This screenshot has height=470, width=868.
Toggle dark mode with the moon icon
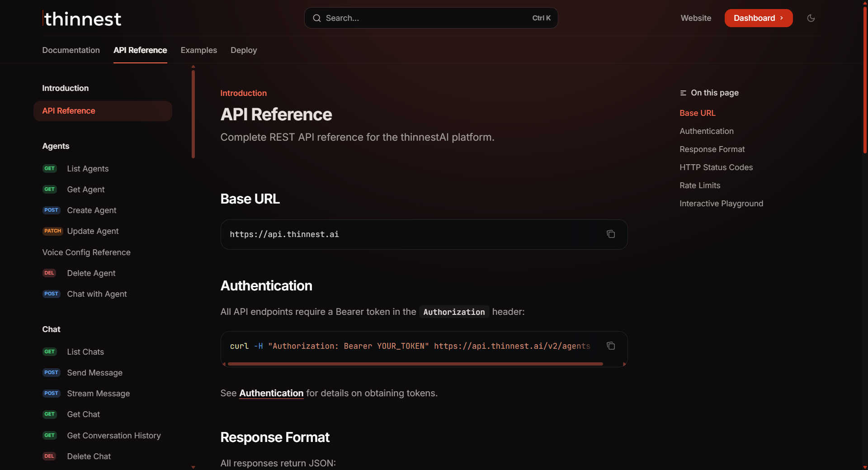pyautogui.click(x=811, y=18)
